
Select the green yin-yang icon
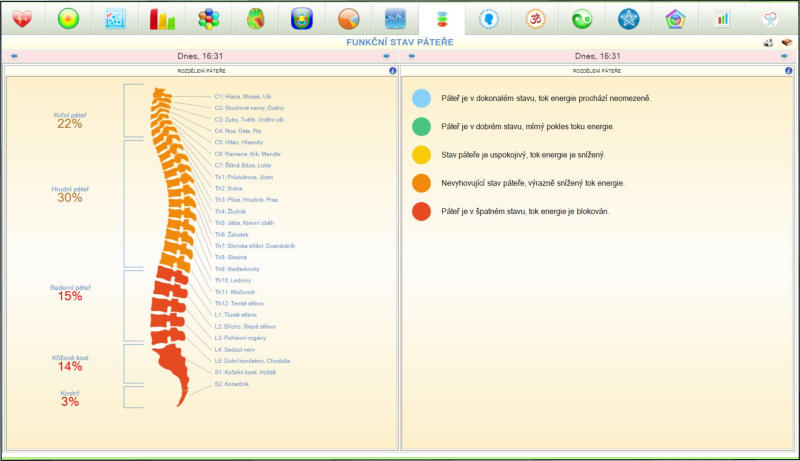coord(581,18)
